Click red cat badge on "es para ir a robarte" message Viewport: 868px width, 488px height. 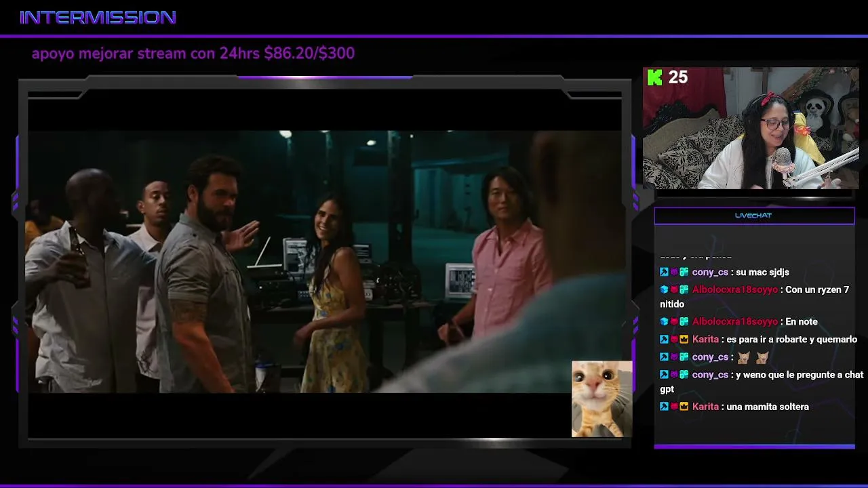674,340
